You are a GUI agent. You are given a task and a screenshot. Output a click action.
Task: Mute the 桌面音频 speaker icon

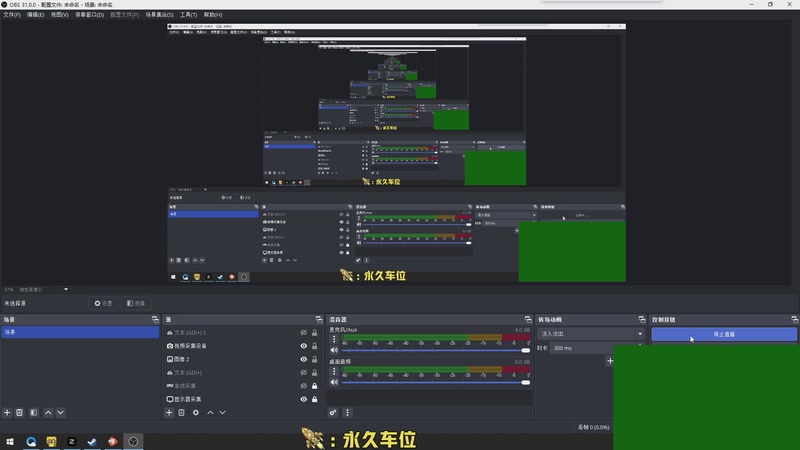(334, 382)
